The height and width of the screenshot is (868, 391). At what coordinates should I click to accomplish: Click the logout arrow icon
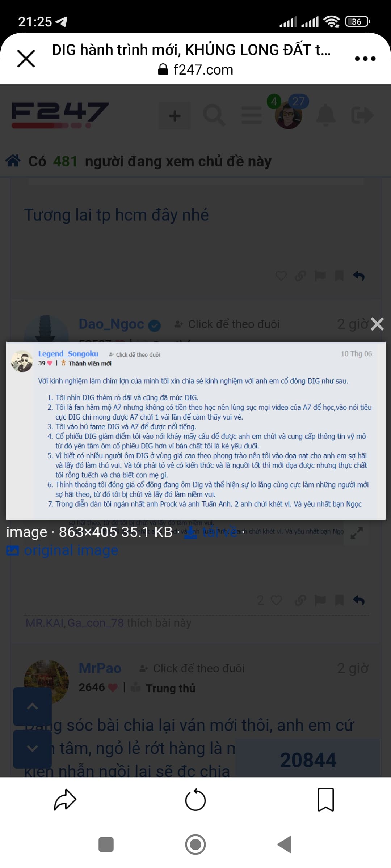(362, 115)
